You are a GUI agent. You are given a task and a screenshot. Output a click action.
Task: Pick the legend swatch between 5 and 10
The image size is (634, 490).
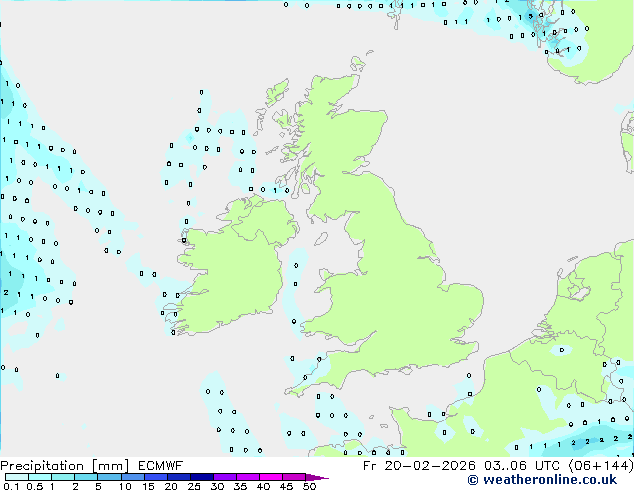pos(109,477)
